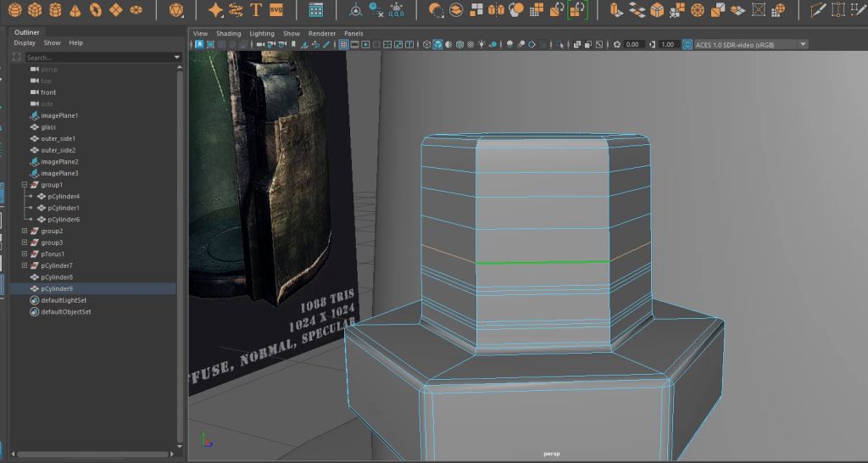Collapse the group1 node in Outliner
The image size is (868, 463).
(x=25, y=185)
